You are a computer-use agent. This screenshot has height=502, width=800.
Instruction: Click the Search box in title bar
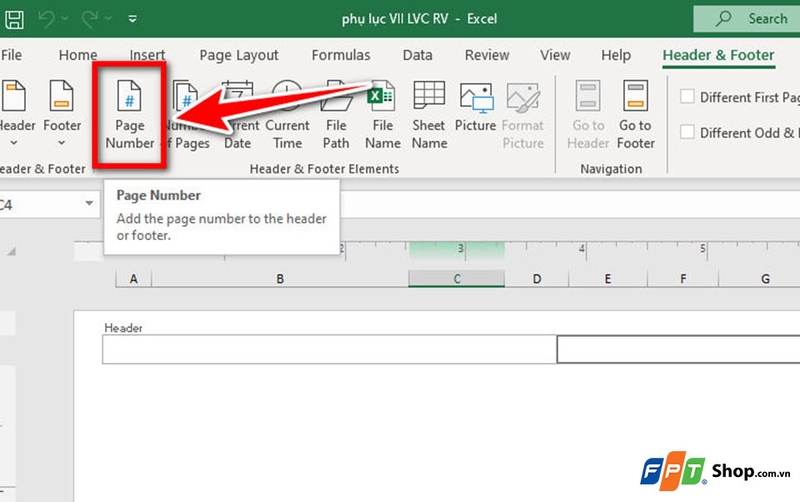pos(747,19)
